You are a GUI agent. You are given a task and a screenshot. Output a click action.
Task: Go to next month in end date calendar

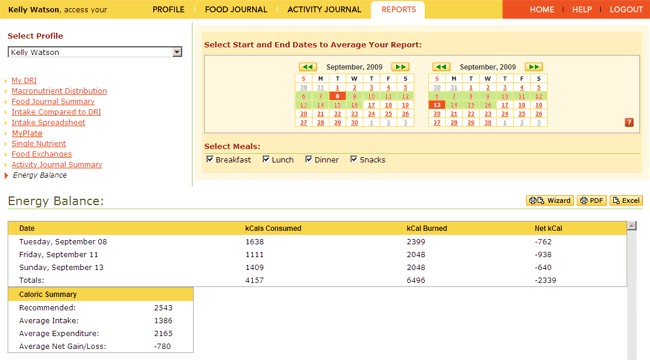534,67
